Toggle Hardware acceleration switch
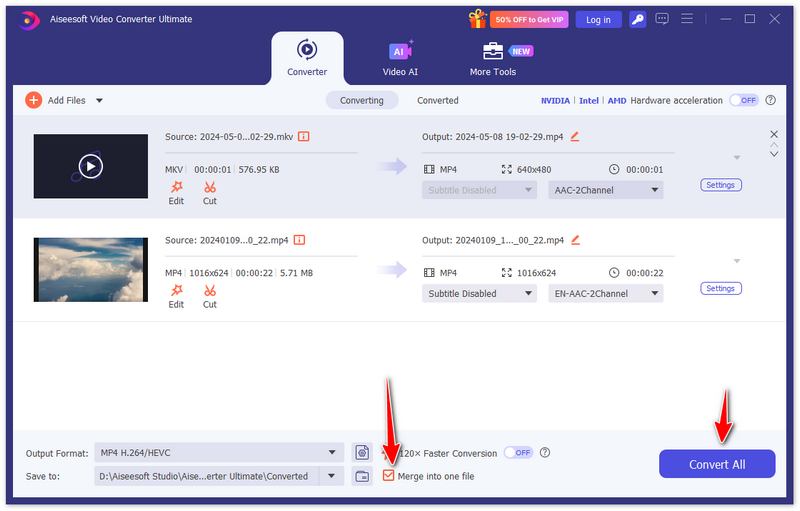 click(x=743, y=100)
